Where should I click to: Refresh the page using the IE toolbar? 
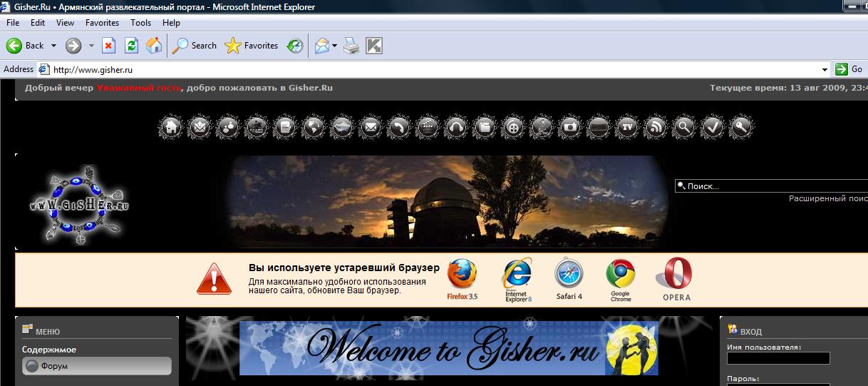pos(131,46)
